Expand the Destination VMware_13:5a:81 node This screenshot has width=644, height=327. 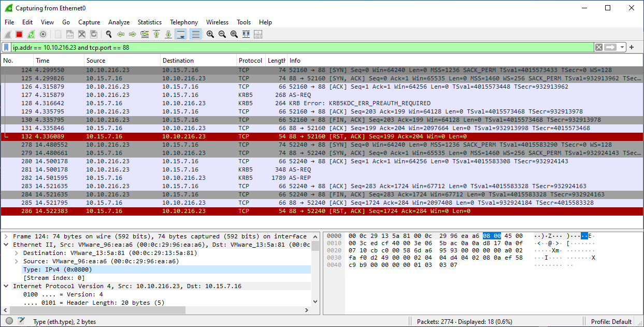17,253
